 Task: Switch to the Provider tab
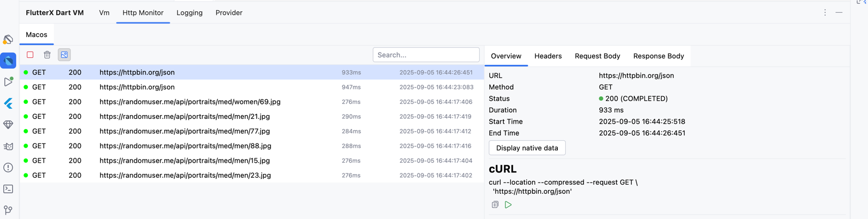point(229,13)
